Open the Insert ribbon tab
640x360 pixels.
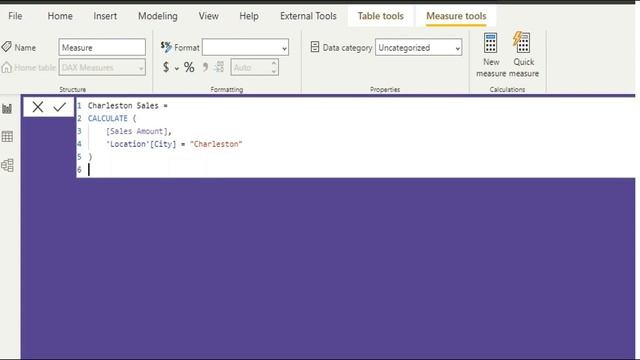[x=105, y=16]
